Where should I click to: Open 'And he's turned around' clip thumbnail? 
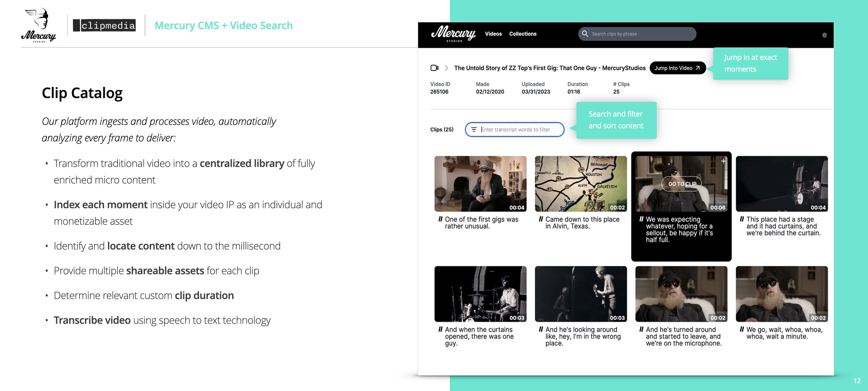pos(681,294)
